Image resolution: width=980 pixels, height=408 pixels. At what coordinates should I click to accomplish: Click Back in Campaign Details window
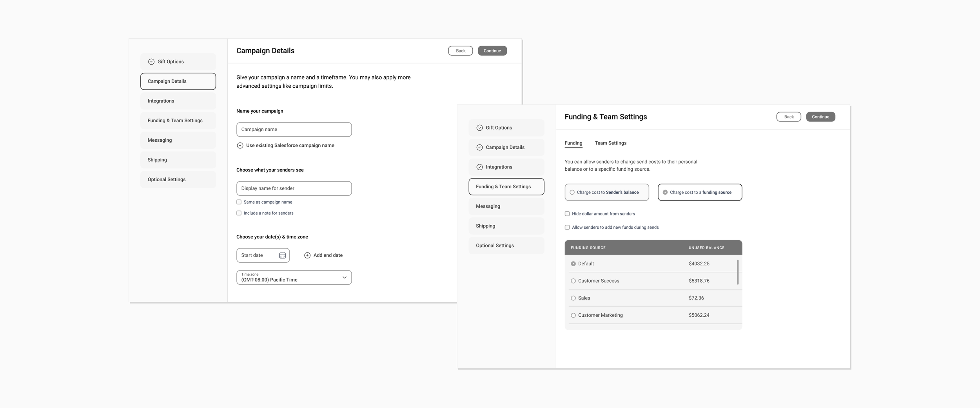coord(461,51)
